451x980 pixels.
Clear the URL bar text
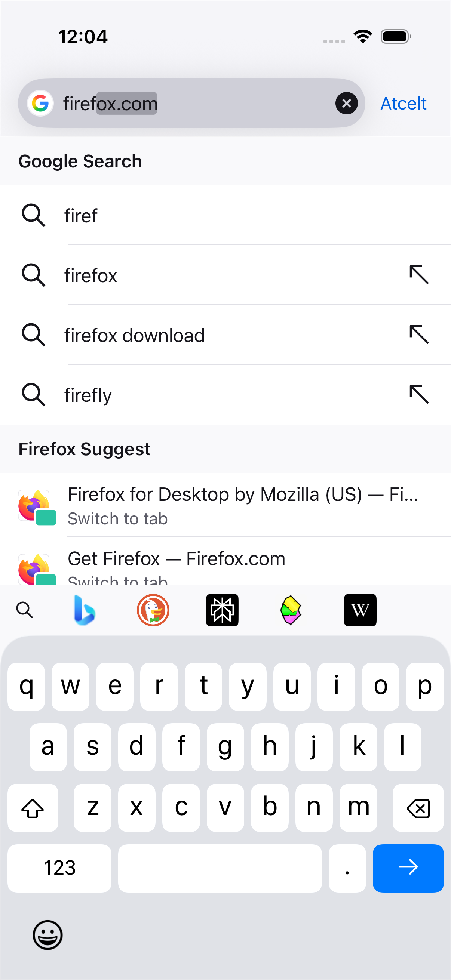point(346,103)
